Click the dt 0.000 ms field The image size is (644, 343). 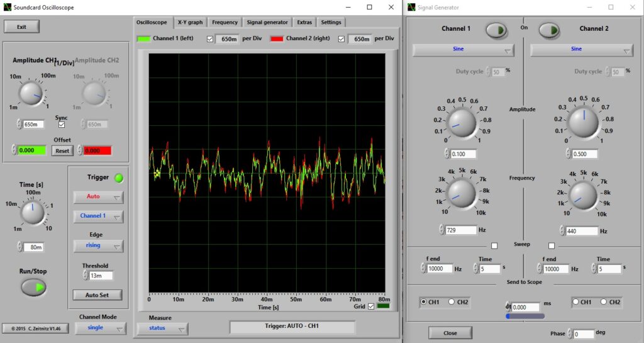point(525,307)
